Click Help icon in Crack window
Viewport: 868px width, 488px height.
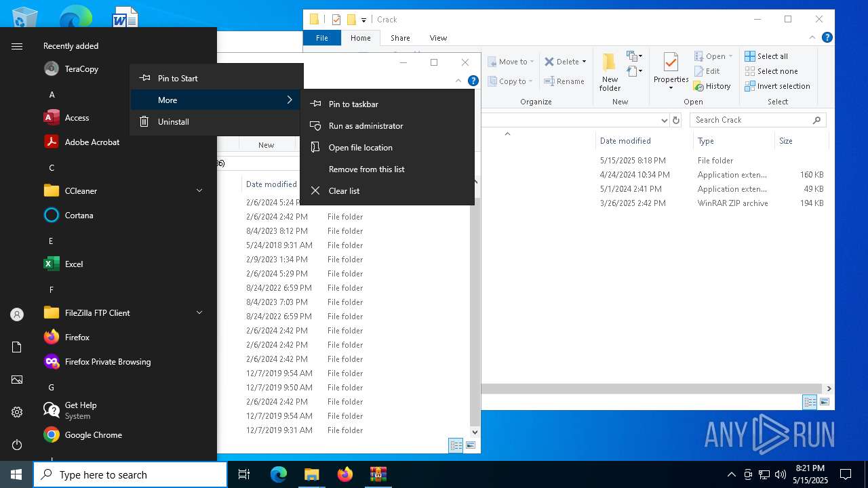click(x=827, y=38)
